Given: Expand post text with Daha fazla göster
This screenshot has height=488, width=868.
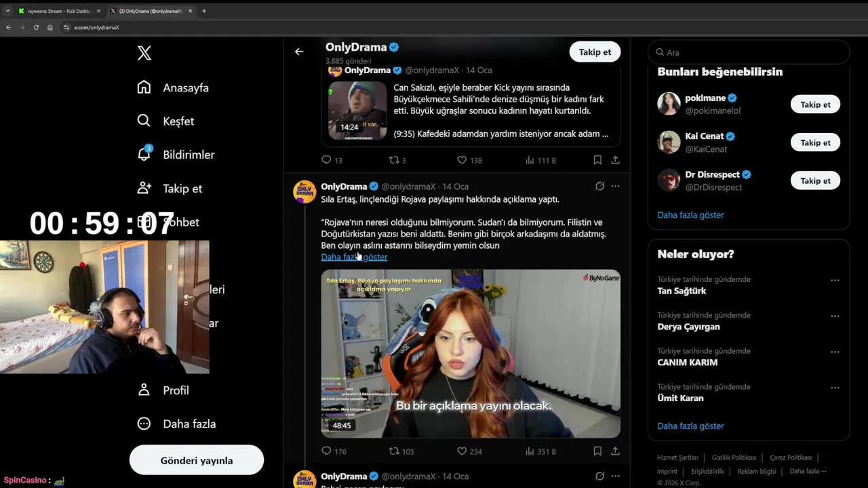Looking at the screenshot, I should coord(354,257).
